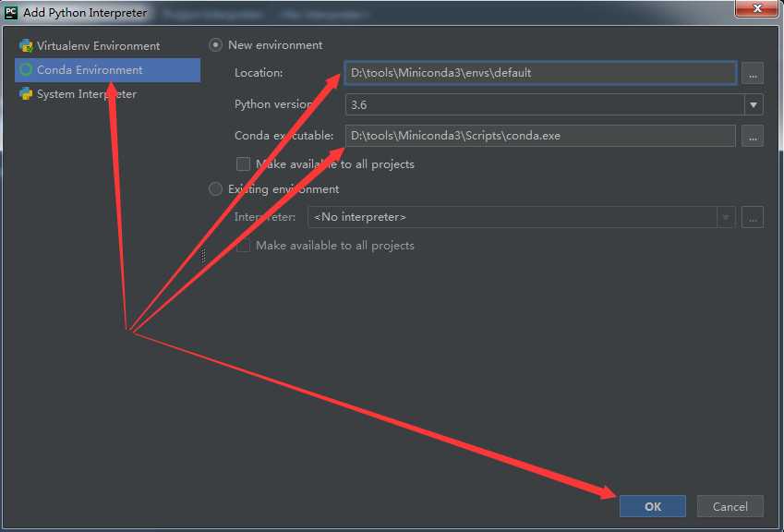Close the Add Python Interpreter dialog
This screenshot has height=532, width=784.
tap(756, 8)
